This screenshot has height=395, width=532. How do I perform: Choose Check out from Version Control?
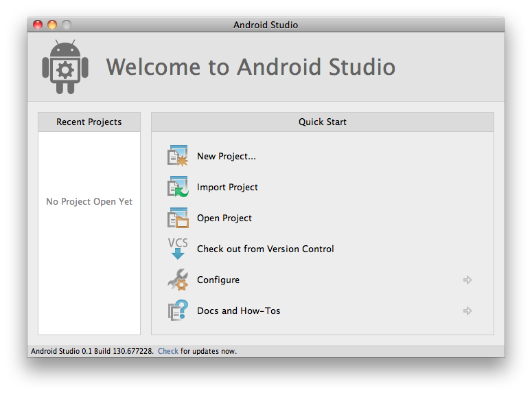(266, 249)
